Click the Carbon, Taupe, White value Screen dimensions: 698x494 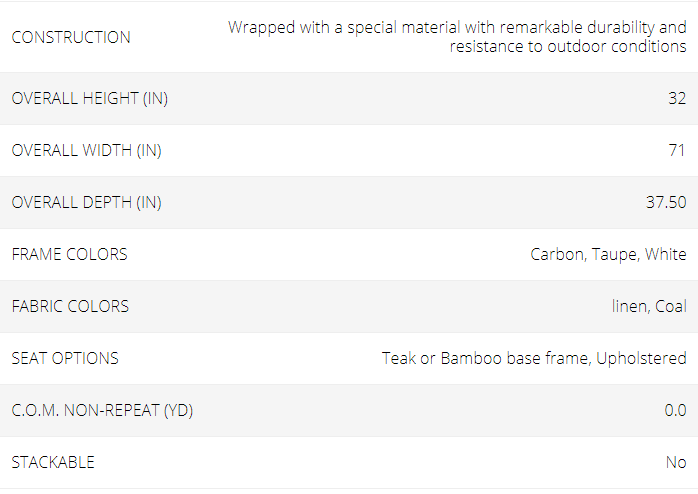click(609, 255)
